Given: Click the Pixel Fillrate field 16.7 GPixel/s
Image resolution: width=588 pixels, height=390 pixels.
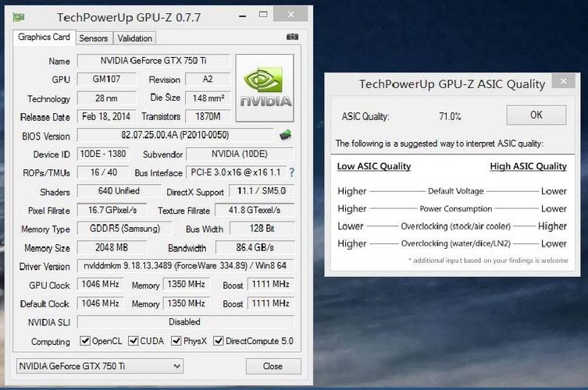Looking at the screenshot, I should (112, 210).
